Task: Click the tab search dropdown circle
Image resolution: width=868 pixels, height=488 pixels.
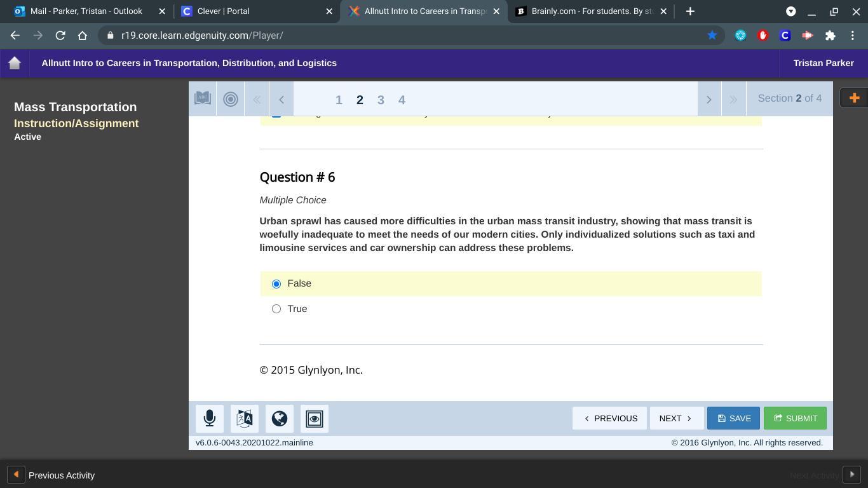Action: coord(791,11)
